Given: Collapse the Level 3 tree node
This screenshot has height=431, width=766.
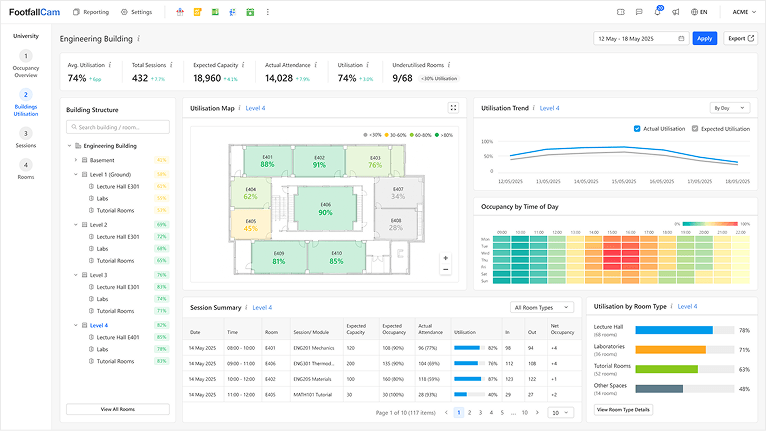Looking at the screenshot, I should pos(76,275).
